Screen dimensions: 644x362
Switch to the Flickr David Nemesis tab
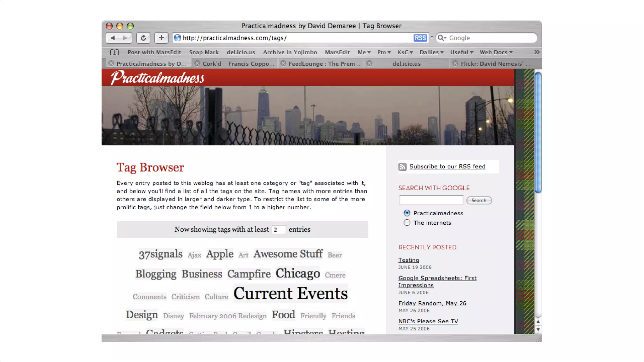pos(495,64)
